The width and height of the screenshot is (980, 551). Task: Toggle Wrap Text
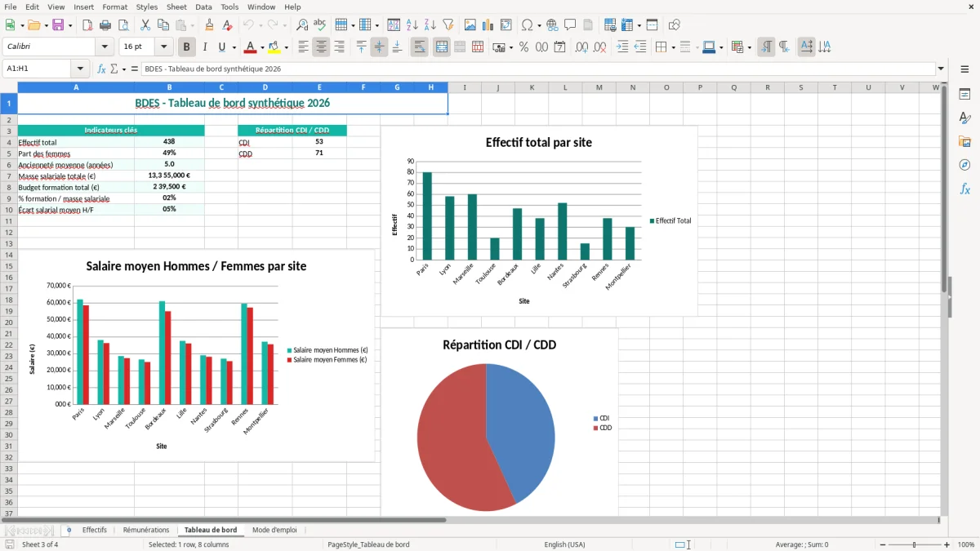[419, 47]
